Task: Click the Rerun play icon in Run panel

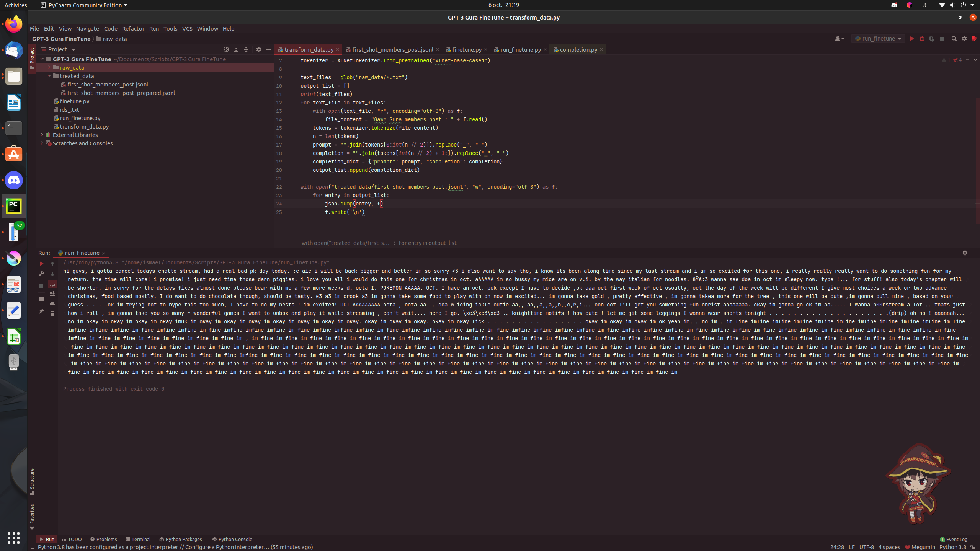Action: coord(41,264)
